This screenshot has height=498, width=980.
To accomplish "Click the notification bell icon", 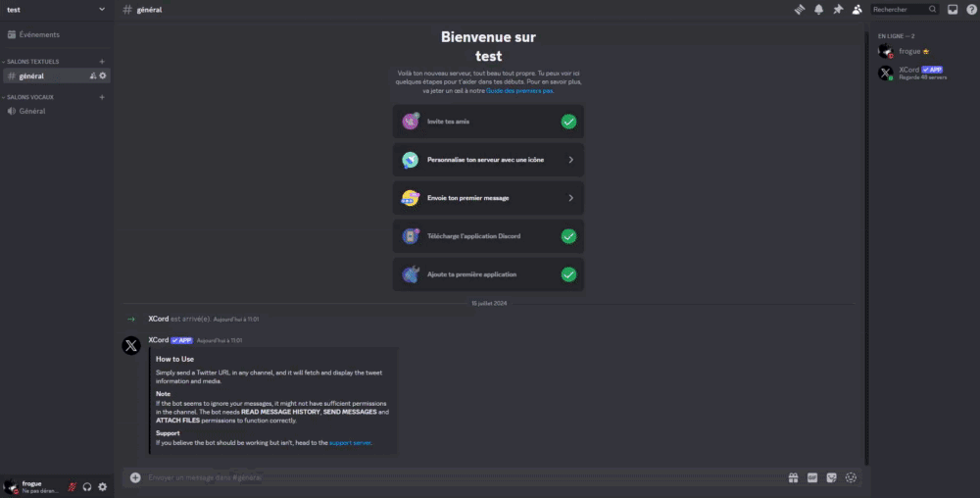I will 818,9.
